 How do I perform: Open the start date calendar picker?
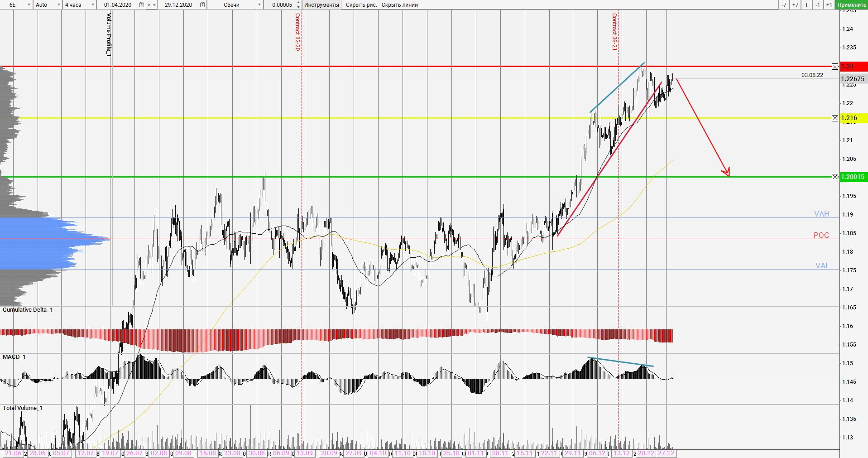coord(142,5)
